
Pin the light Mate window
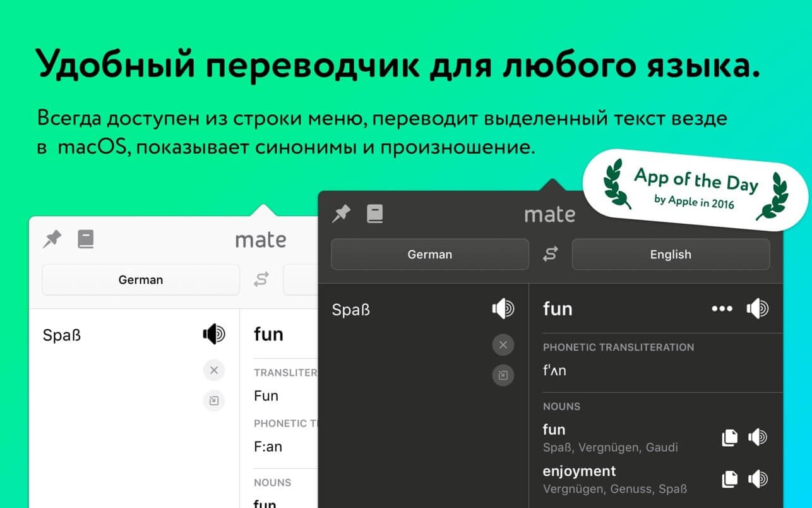tap(52, 239)
